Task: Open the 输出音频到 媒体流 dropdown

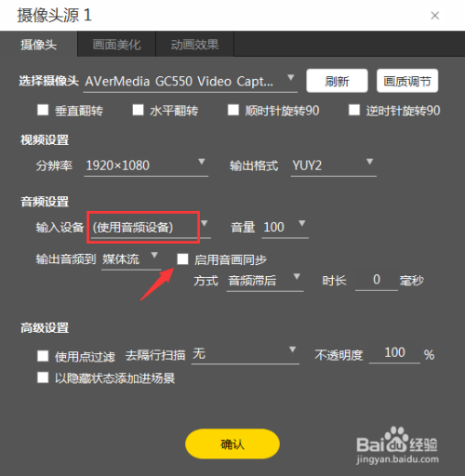Action: click(131, 259)
